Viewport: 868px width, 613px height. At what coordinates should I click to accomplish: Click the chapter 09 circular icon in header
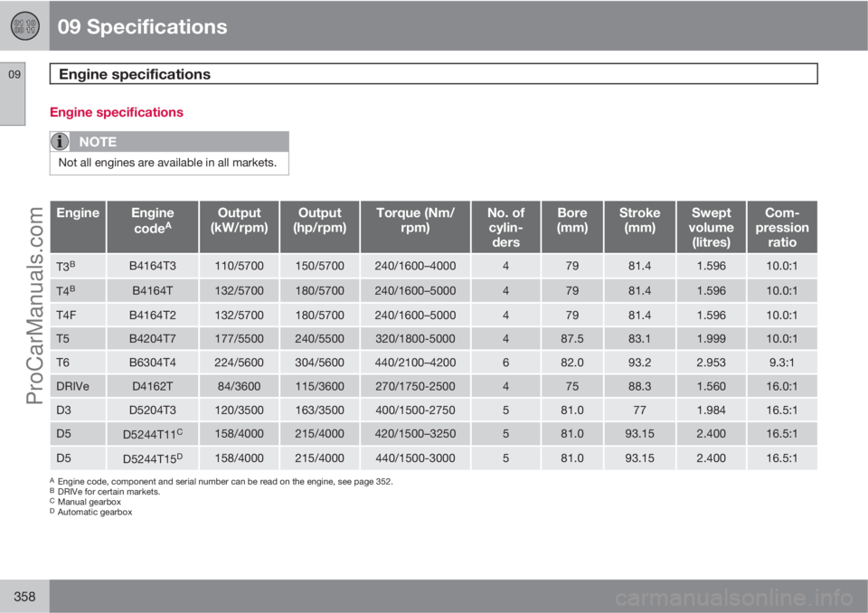pyautogui.click(x=25, y=26)
